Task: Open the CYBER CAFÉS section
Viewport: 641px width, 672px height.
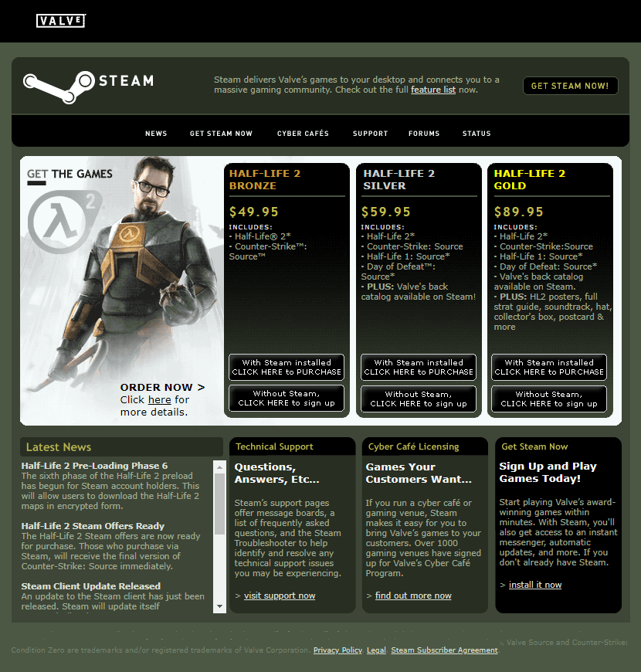Action: click(303, 133)
